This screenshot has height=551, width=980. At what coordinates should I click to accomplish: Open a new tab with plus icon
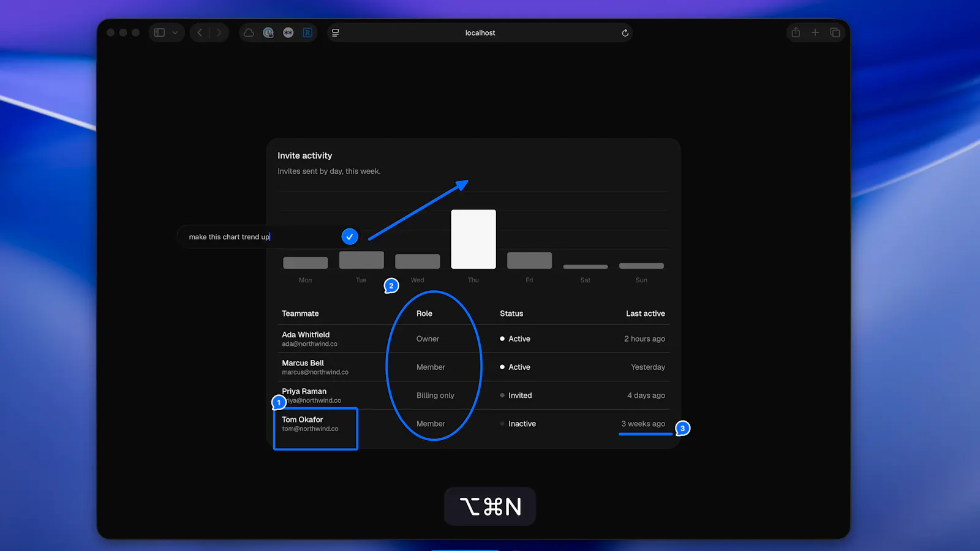tap(815, 32)
